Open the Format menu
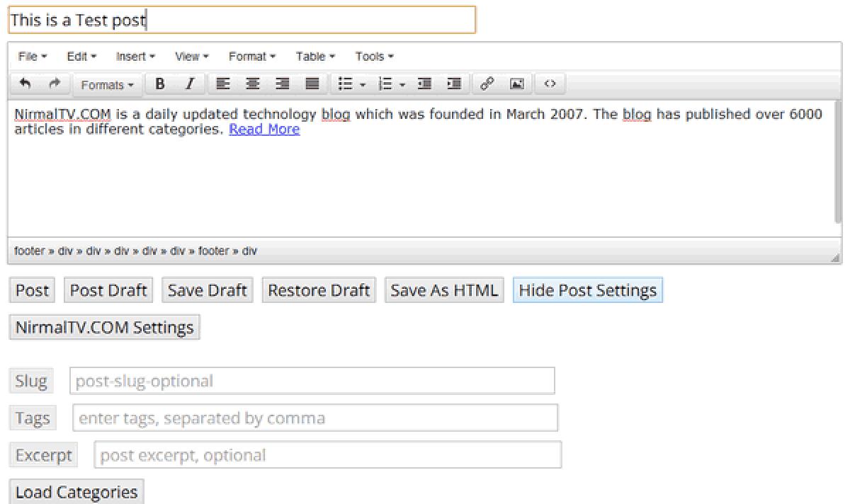Screen dimensions: 850x504 [x=251, y=56]
